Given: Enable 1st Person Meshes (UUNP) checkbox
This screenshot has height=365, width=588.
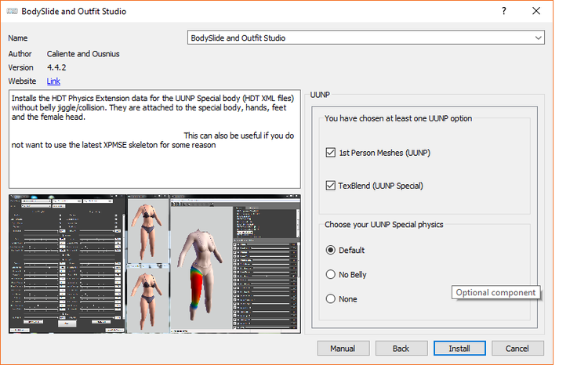Looking at the screenshot, I should tap(330, 153).
